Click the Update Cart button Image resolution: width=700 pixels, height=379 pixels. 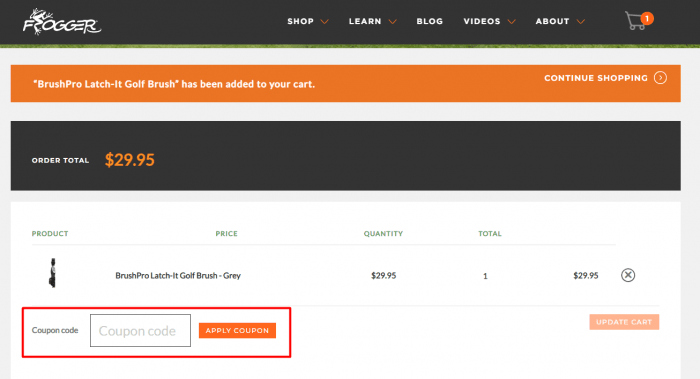[624, 322]
